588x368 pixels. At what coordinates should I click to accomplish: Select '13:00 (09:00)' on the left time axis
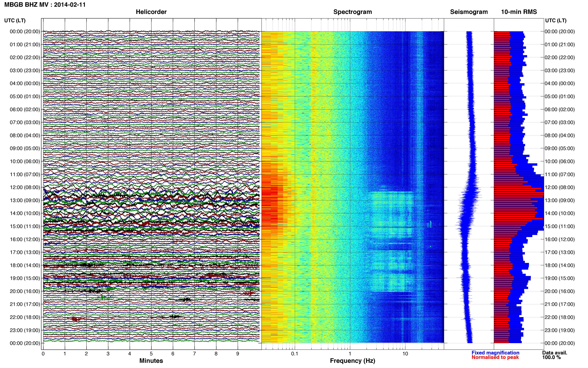pyautogui.click(x=25, y=200)
